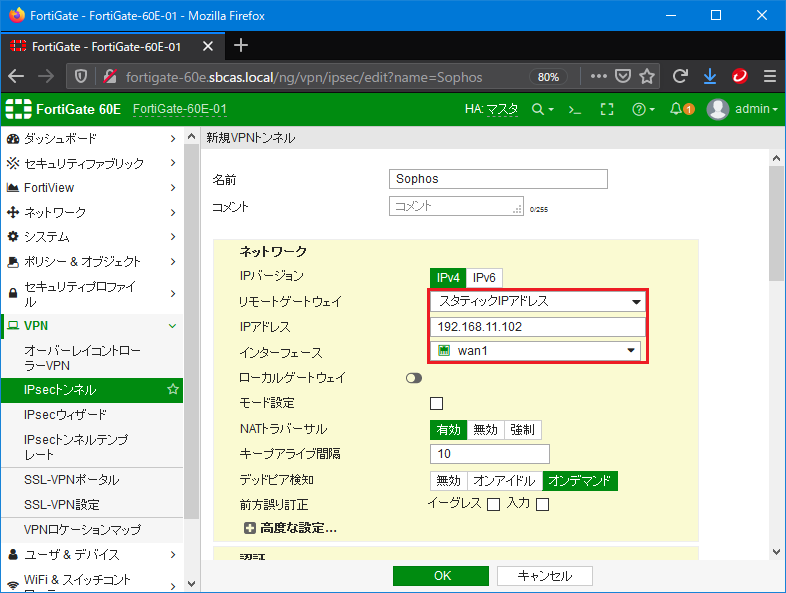Toggle the local gateway switch
The height and width of the screenshot is (593, 786).
(414, 378)
